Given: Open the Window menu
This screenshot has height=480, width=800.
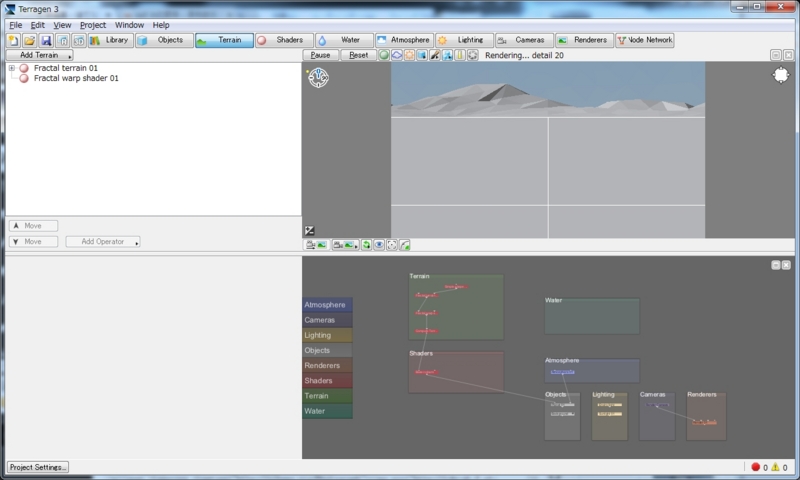Looking at the screenshot, I should (x=129, y=25).
